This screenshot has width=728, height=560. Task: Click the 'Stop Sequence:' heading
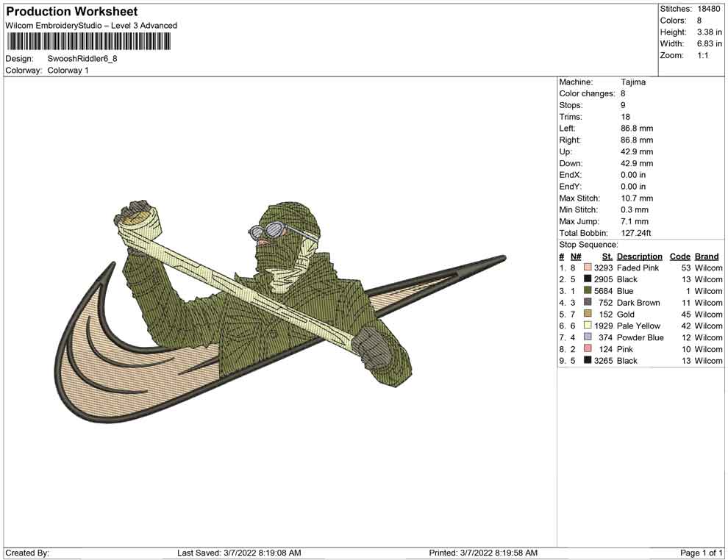tap(588, 245)
